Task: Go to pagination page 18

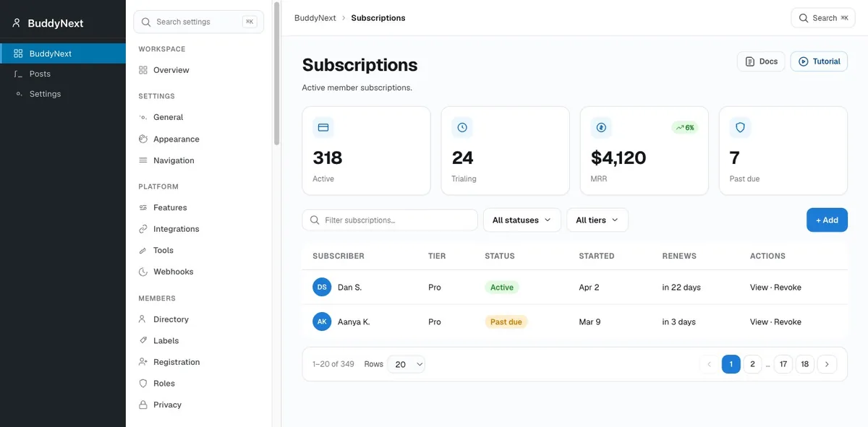Action: (x=804, y=364)
